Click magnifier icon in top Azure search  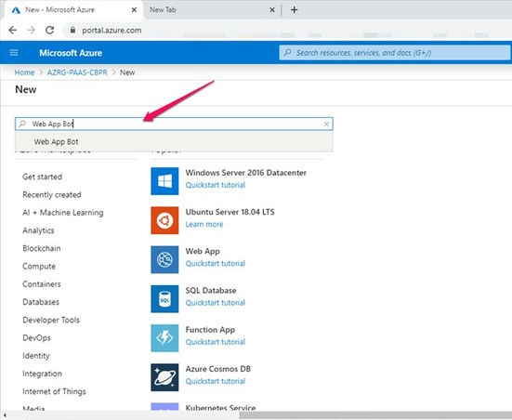pyautogui.click(x=287, y=53)
